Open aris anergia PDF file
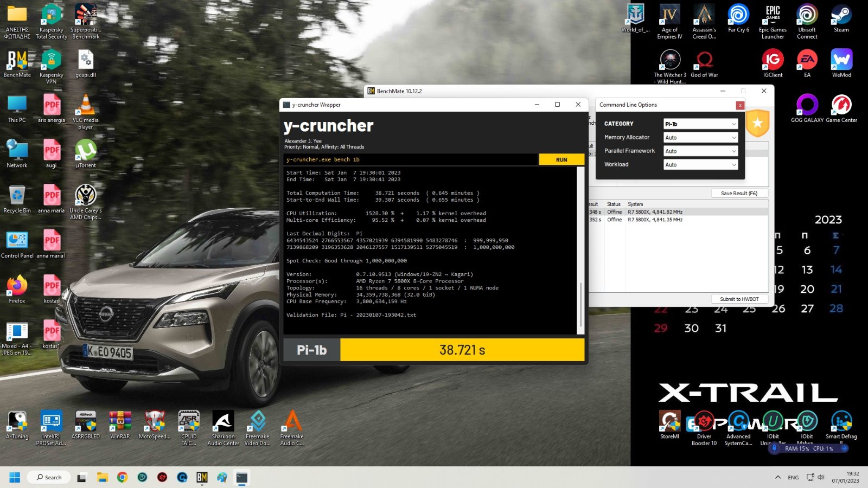868x488 pixels. (51, 109)
